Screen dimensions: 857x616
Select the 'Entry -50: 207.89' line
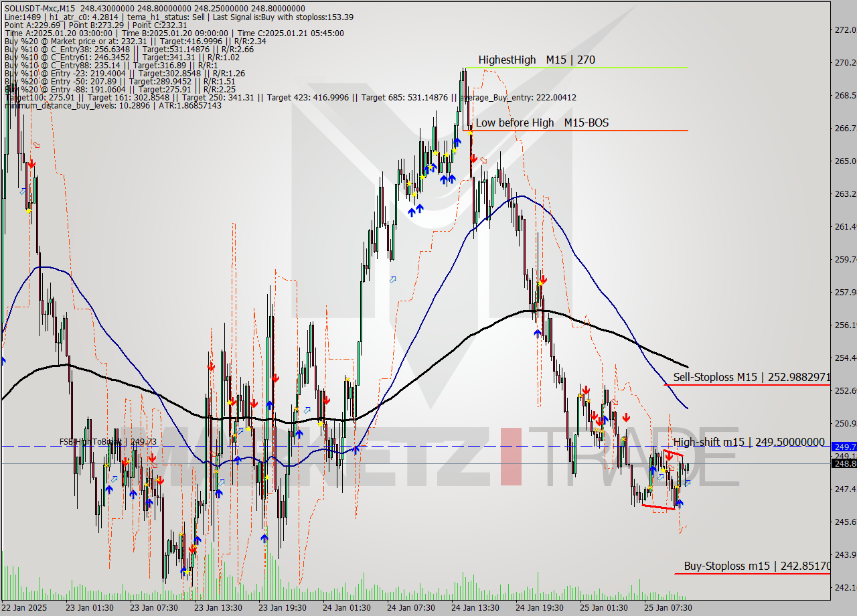120,81
